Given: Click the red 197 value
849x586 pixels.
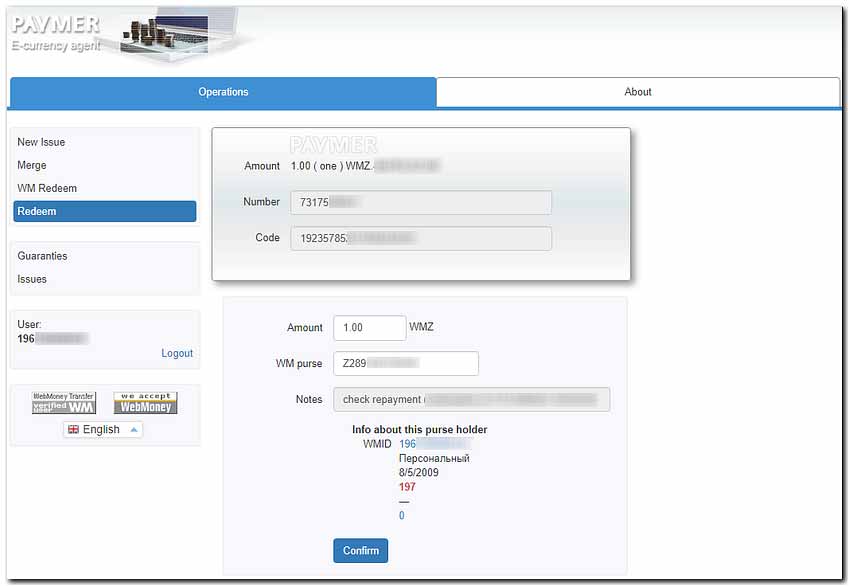Looking at the screenshot, I should click(407, 487).
